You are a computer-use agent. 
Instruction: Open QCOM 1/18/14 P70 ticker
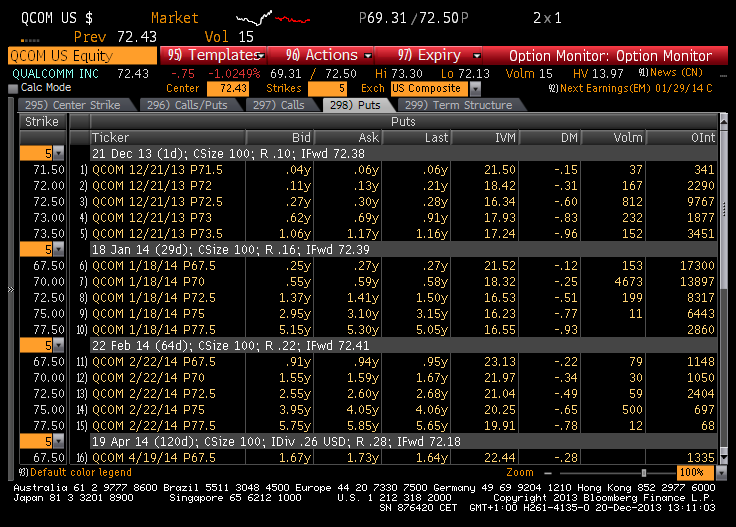pyautogui.click(x=148, y=282)
